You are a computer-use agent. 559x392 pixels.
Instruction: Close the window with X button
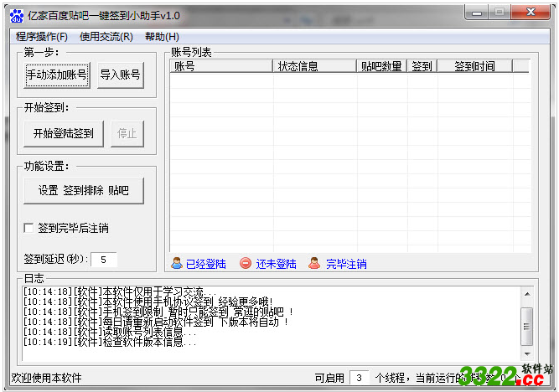pos(531,13)
